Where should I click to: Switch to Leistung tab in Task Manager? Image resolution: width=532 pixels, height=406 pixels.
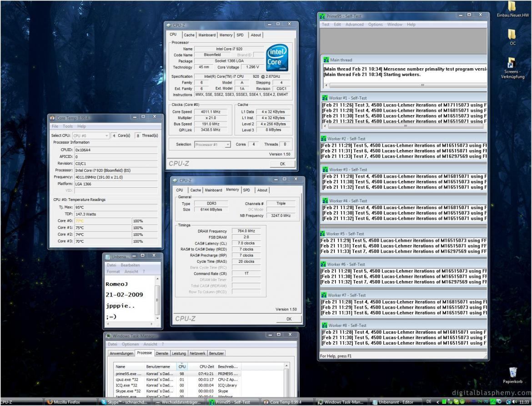(x=179, y=353)
